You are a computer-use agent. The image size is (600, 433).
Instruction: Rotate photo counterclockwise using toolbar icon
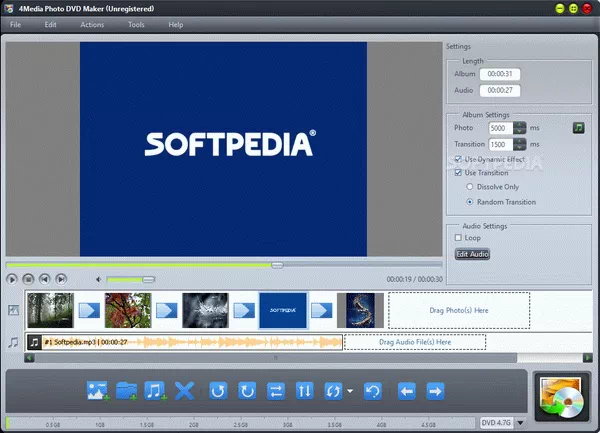[x=217, y=390]
